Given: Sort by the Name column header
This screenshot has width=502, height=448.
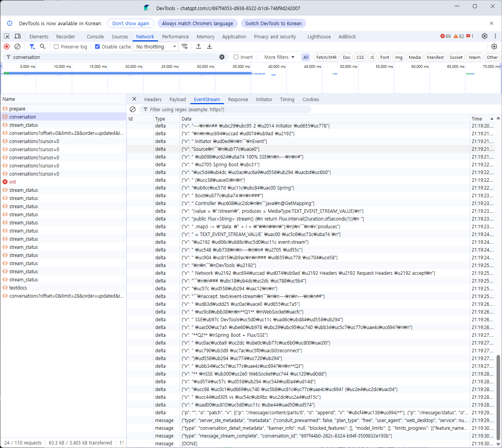Looking at the screenshot, I should [x=63, y=99].
